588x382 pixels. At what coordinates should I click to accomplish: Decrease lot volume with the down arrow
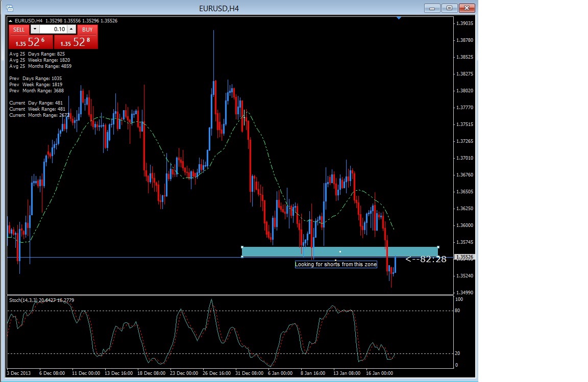click(35, 30)
